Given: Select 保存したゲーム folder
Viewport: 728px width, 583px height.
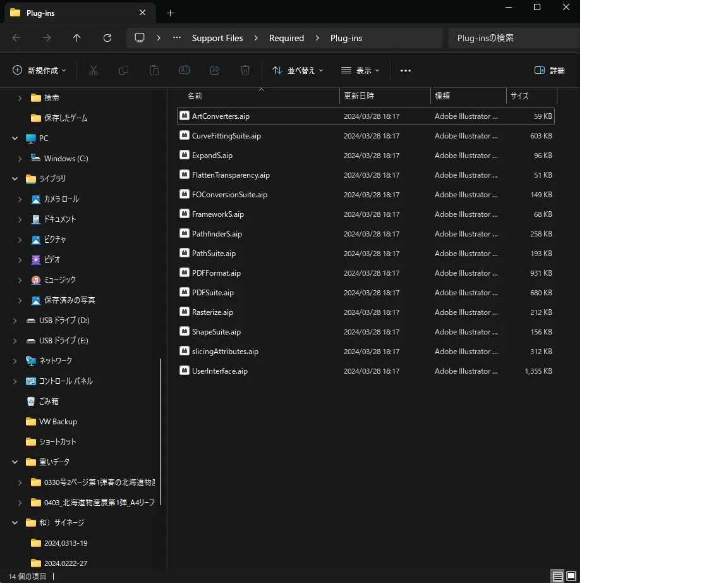Looking at the screenshot, I should pyautogui.click(x=59, y=118).
